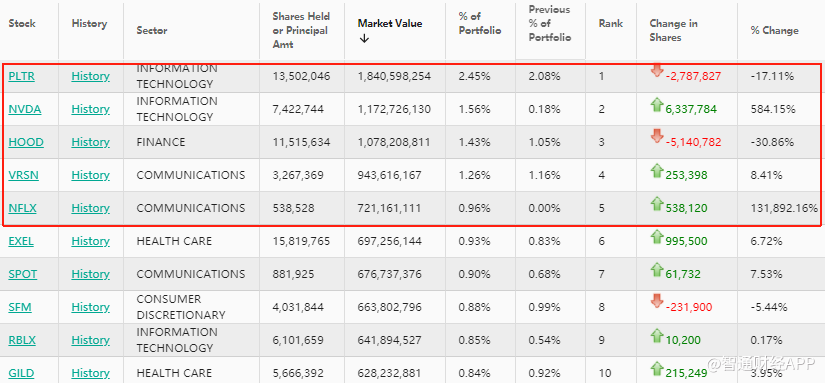The width and height of the screenshot is (825, 383).
Task: Sort by Shares Held or Principal Amt header
Action: click(301, 31)
